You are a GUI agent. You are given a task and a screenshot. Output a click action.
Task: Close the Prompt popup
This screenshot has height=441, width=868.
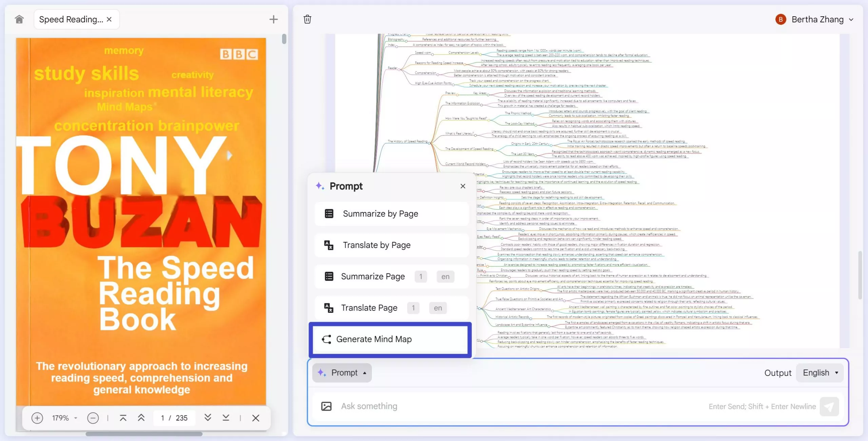click(x=463, y=186)
